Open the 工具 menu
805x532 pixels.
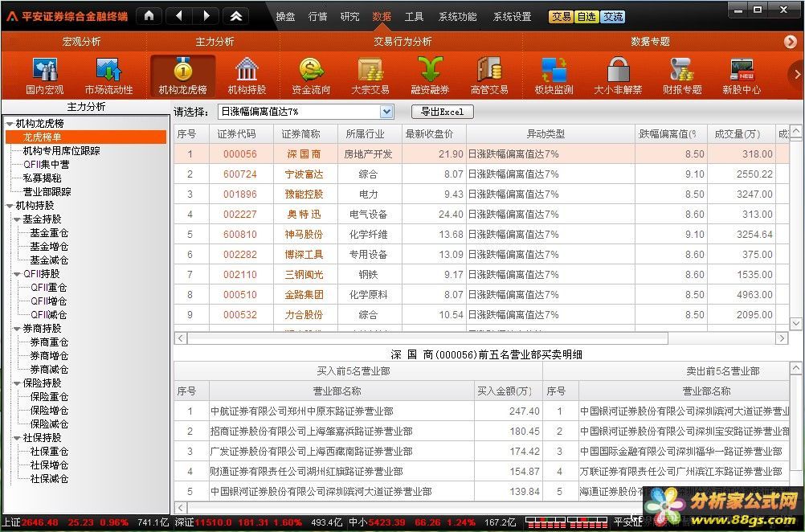click(x=414, y=17)
